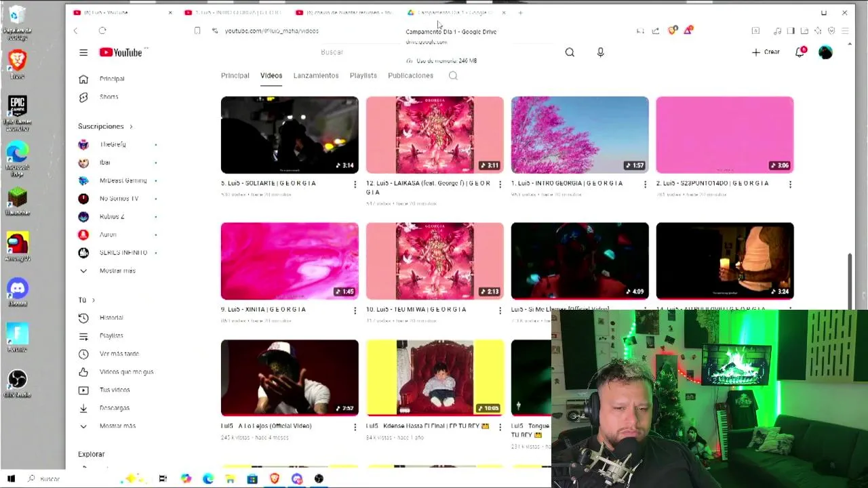Open Papelera de reciclaje on desktop
The width and height of the screenshot is (868, 488).
17,22
